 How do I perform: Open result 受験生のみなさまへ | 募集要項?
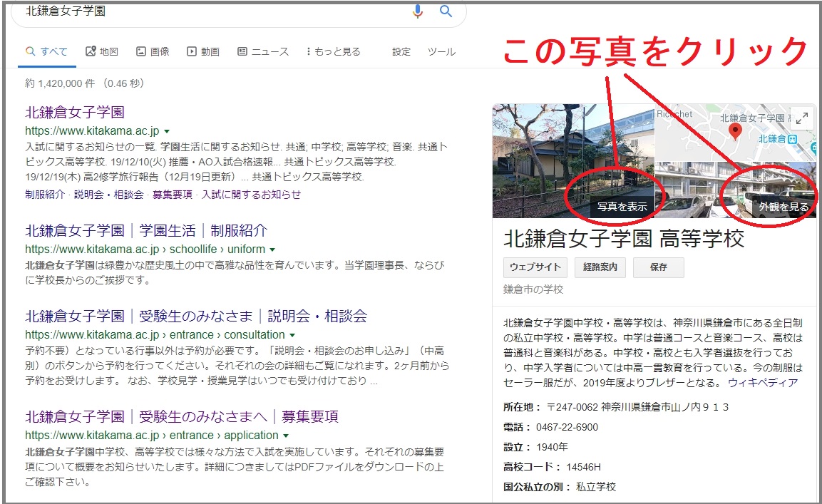click(x=182, y=417)
